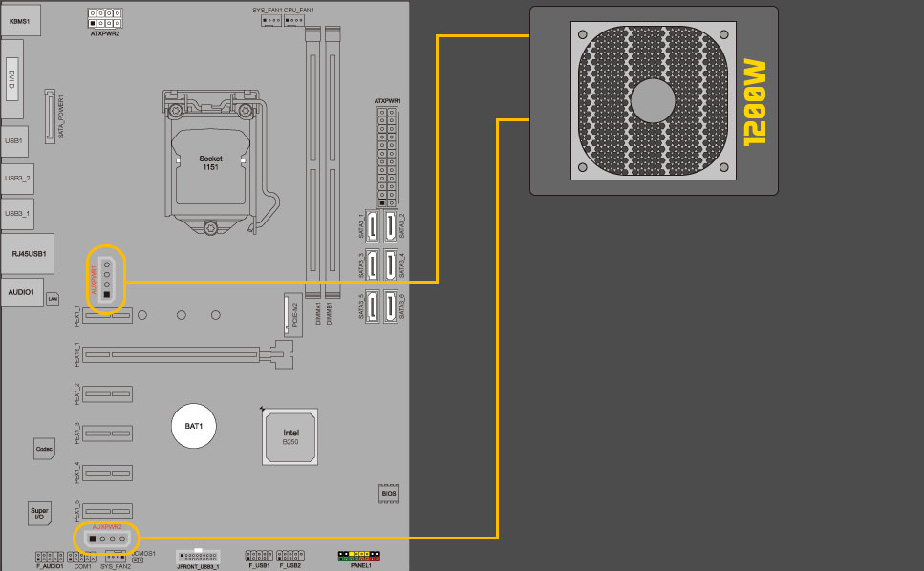Click the 1200W power supply fan
924x571 pixels.
tap(654, 101)
